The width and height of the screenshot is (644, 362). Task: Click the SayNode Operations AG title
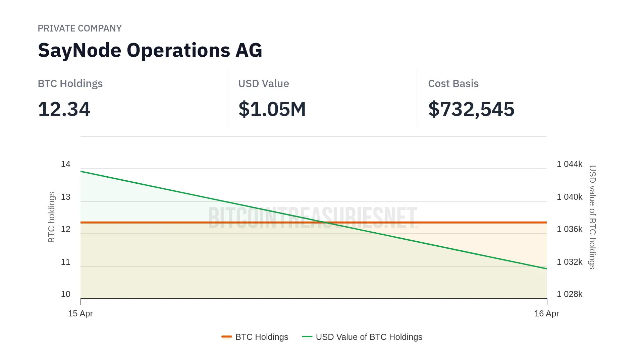point(150,50)
